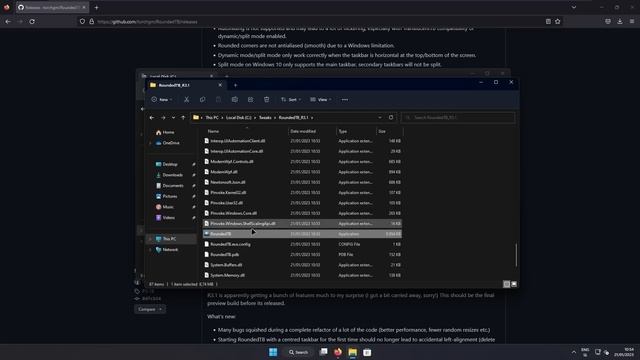Open the Pictures quick access folder
Screen dimensions: 640x360
[x=167, y=196]
